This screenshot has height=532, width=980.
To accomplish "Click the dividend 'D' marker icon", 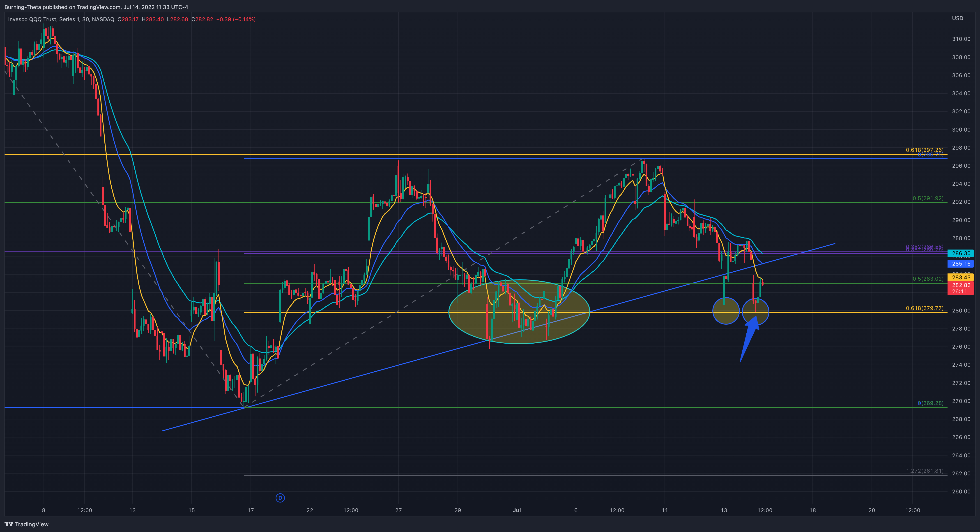I will tap(280, 498).
